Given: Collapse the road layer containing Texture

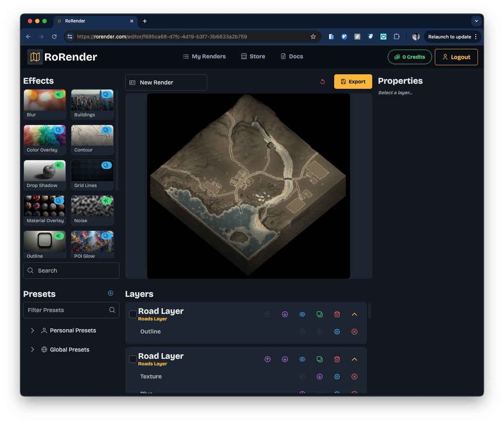Looking at the screenshot, I should 354,359.
